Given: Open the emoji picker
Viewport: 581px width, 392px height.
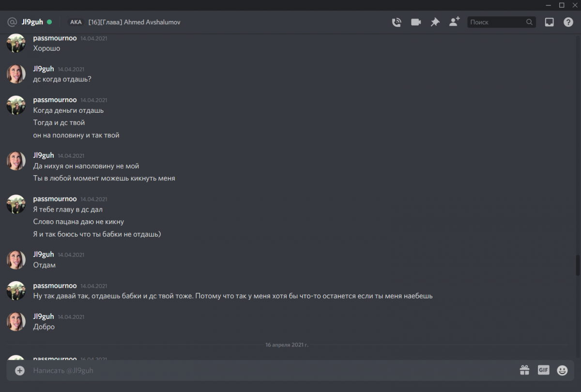Looking at the screenshot, I should (562, 370).
